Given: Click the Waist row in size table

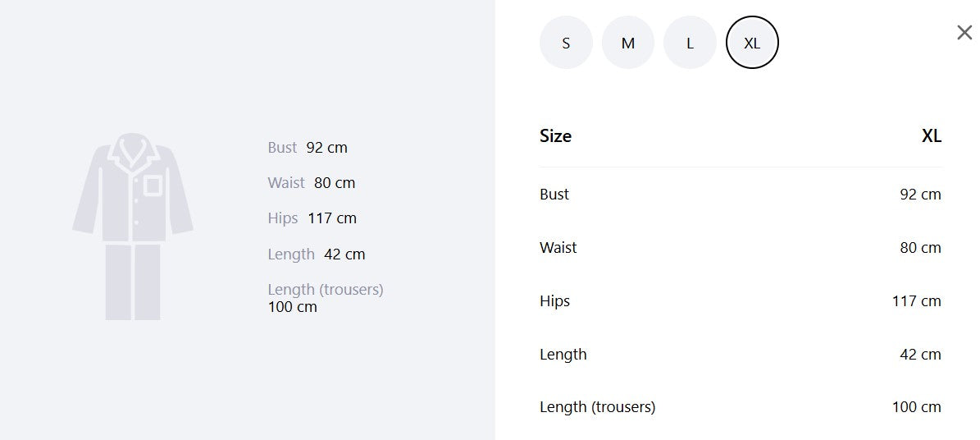Looking at the screenshot, I should (x=741, y=247).
